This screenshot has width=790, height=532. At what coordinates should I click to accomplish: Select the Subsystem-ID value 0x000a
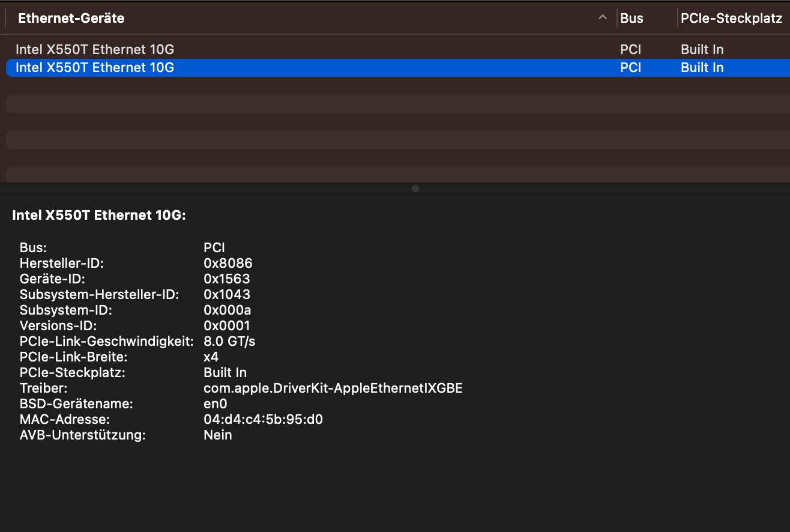(x=228, y=310)
